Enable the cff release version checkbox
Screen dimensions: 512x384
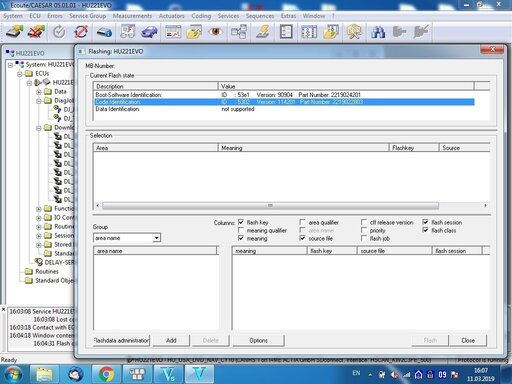pyautogui.click(x=364, y=222)
